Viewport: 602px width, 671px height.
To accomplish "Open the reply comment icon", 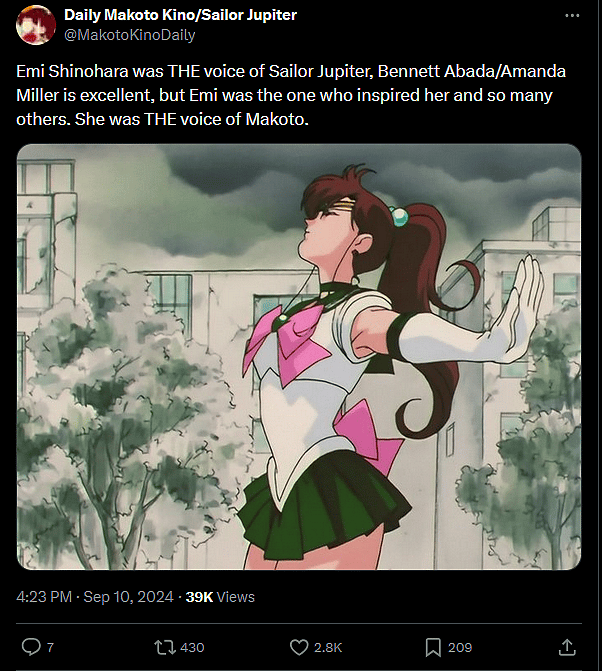I will (x=31, y=647).
